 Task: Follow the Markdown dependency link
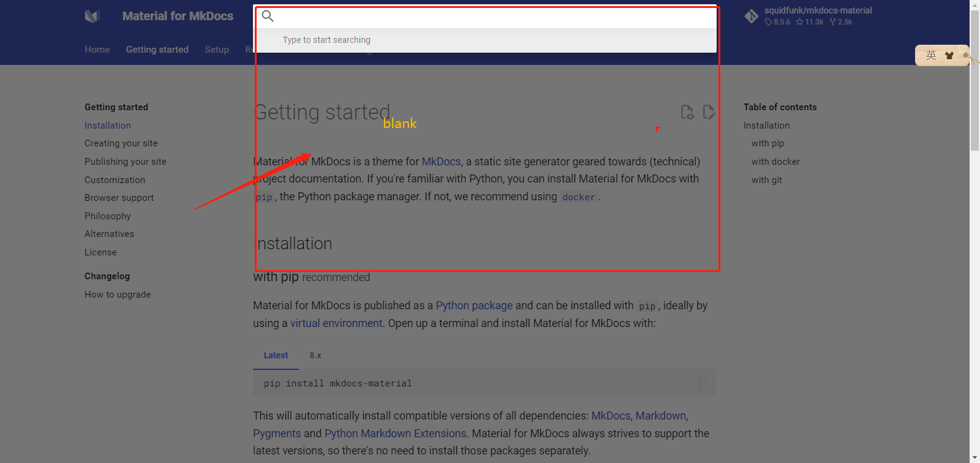(x=661, y=416)
